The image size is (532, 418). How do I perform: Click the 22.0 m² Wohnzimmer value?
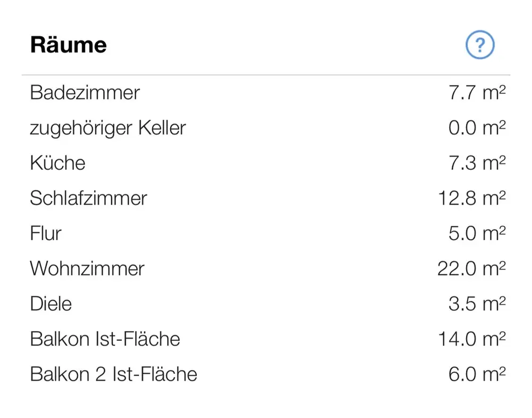pyautogui.click(x=471, y=268)
